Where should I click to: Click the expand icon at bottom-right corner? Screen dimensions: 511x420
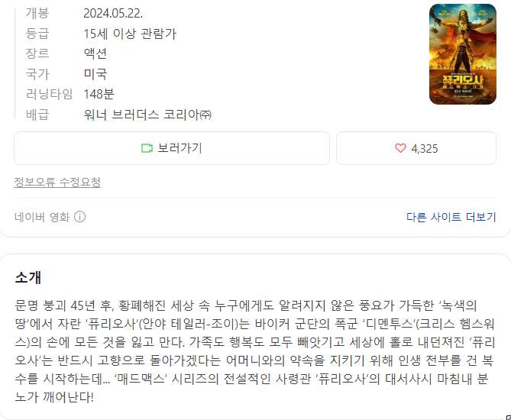509,418
